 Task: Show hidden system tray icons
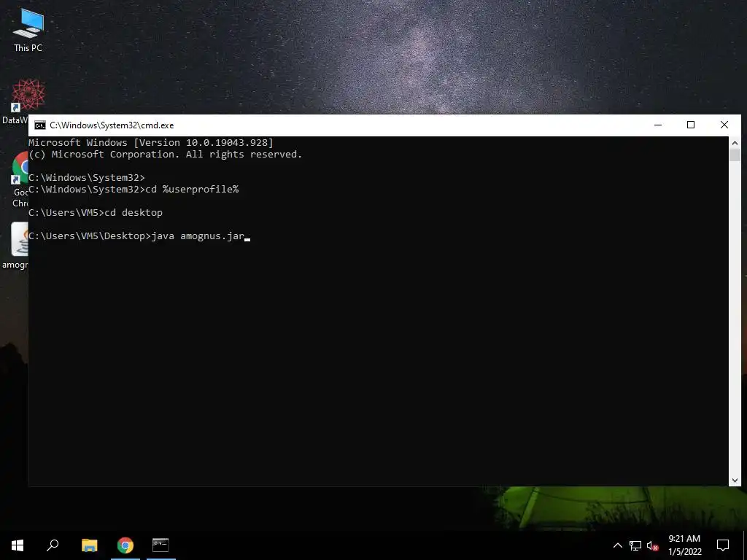(617, 545)
